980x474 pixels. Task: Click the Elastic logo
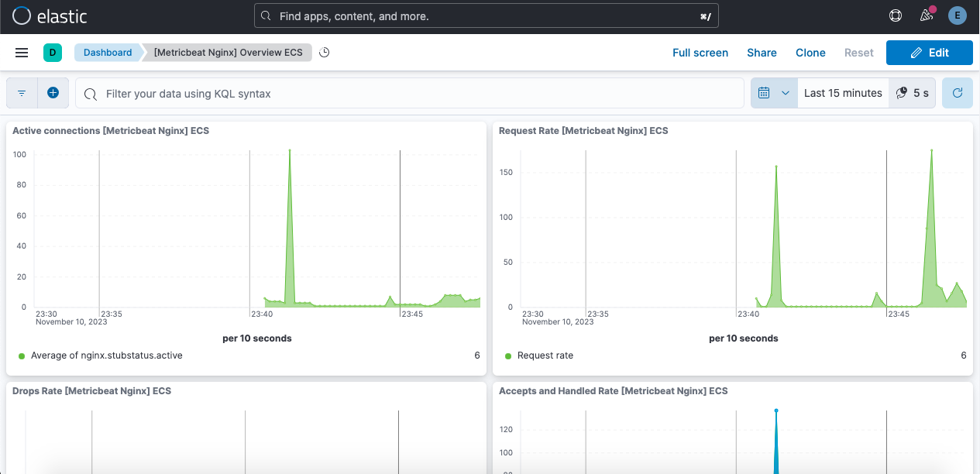tap(50, 15)
